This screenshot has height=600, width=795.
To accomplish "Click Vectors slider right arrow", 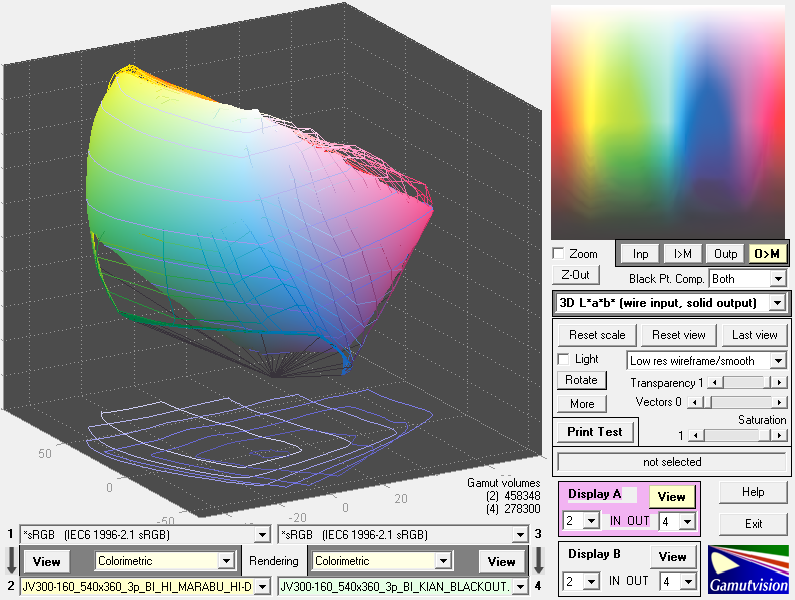I will [x=779, y=402].
